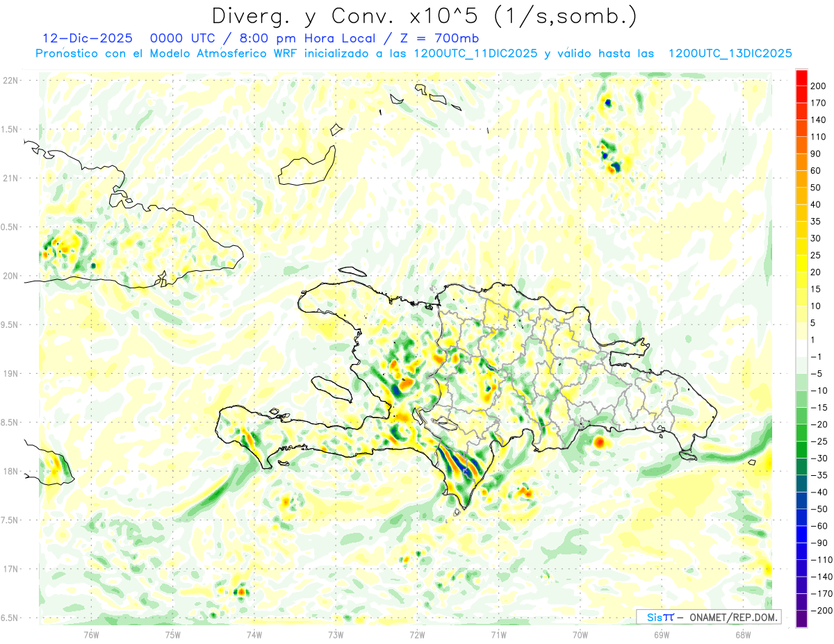Image resolution: width=834 pixels, height=644 pixels.
Task: Click the latitude axis label '6.5N'
Action: click(x=10, y=618)
